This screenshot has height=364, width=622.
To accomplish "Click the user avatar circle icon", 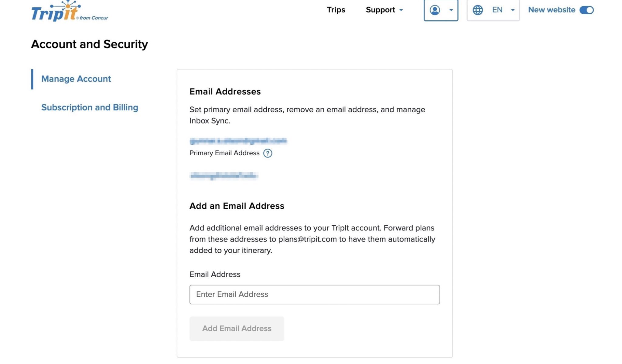I will [434, 10].
